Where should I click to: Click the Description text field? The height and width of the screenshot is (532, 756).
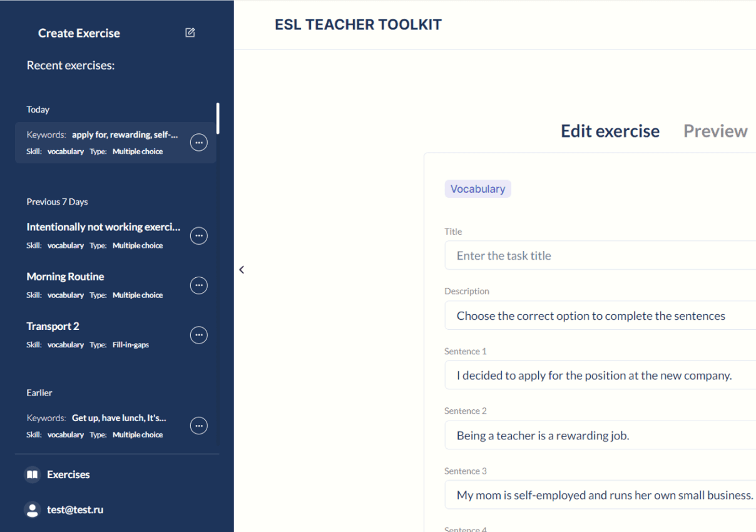pos(601,316)
